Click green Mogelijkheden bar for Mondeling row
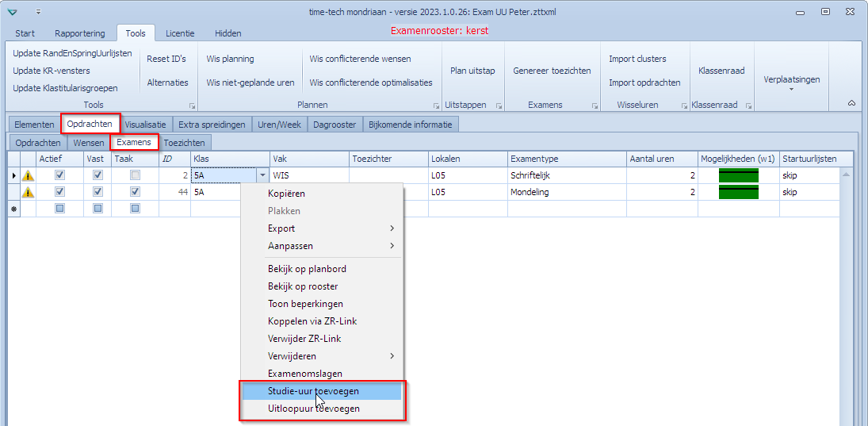The image size is (868, 426). [x=739, y=192]
